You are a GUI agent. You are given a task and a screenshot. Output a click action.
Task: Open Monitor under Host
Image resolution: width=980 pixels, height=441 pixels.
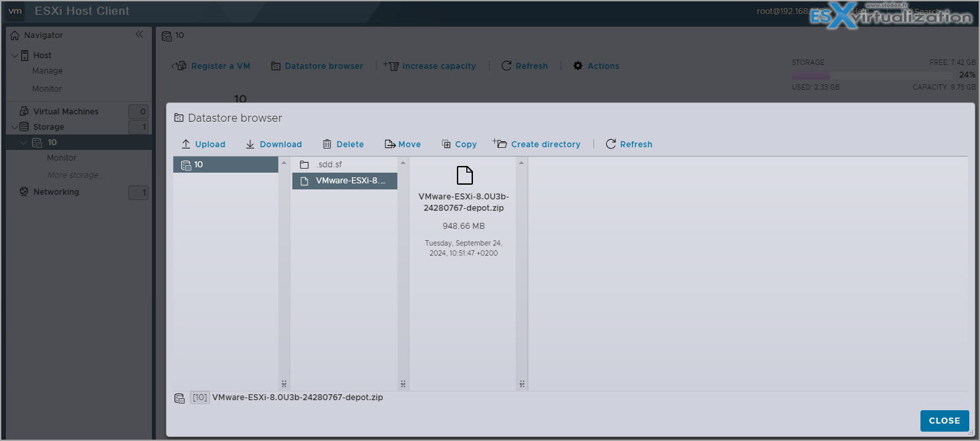click(x=47, y=89)
